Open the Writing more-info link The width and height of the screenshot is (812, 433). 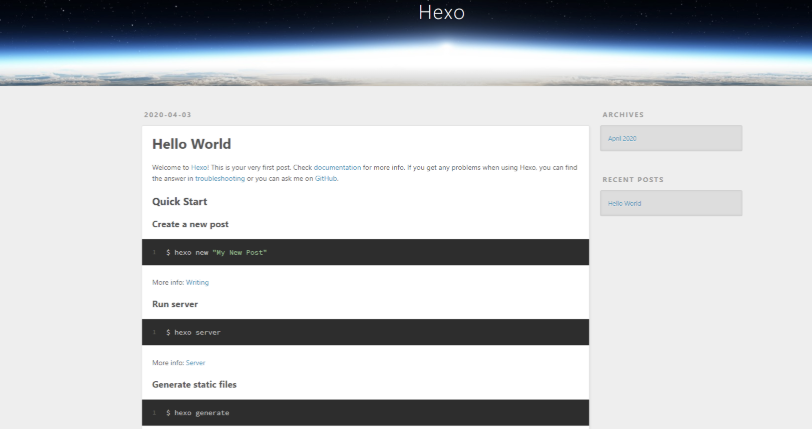[x=197, y=282]
